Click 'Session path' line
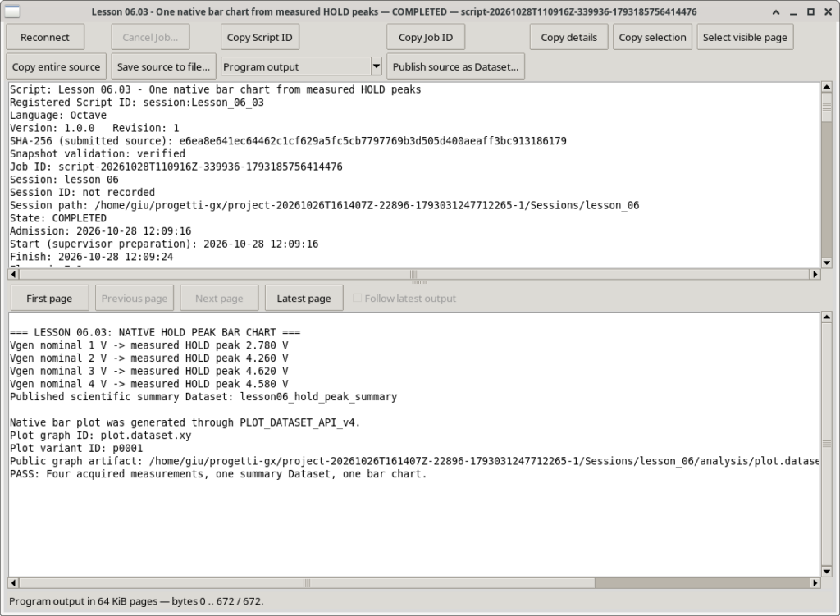The height and width of the screenshot is (616, 840). (x=325, y=205)
